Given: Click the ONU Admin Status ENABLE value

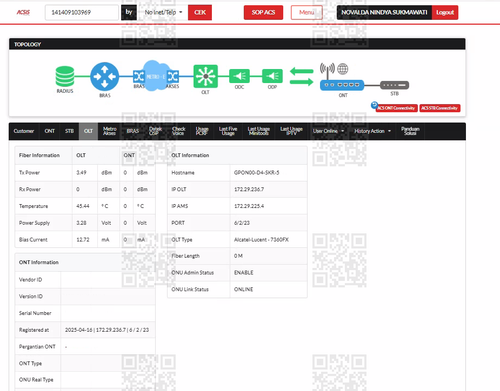Looking at the screenshot, I should coord(244,273).
